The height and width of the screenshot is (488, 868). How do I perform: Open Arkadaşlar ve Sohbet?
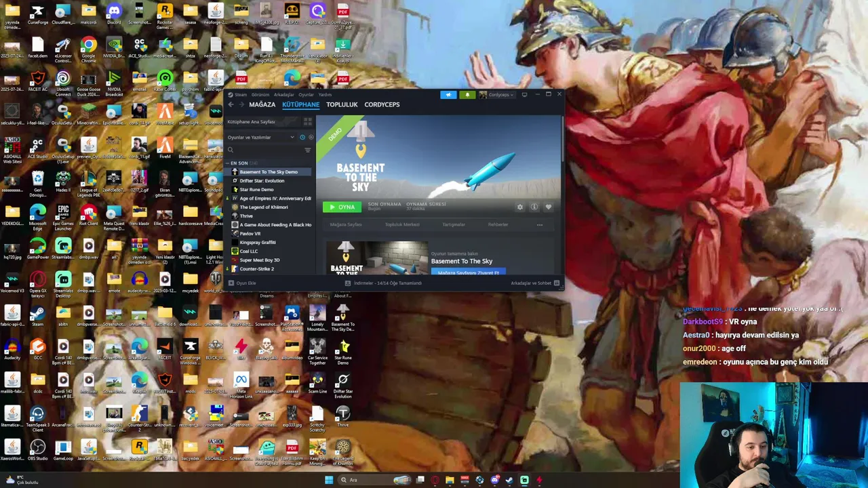coord(535,283)
